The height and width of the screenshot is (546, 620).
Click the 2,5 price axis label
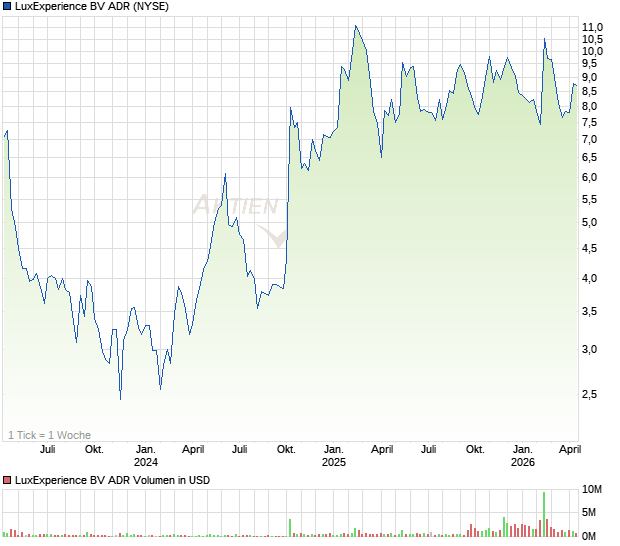point(590,394)
